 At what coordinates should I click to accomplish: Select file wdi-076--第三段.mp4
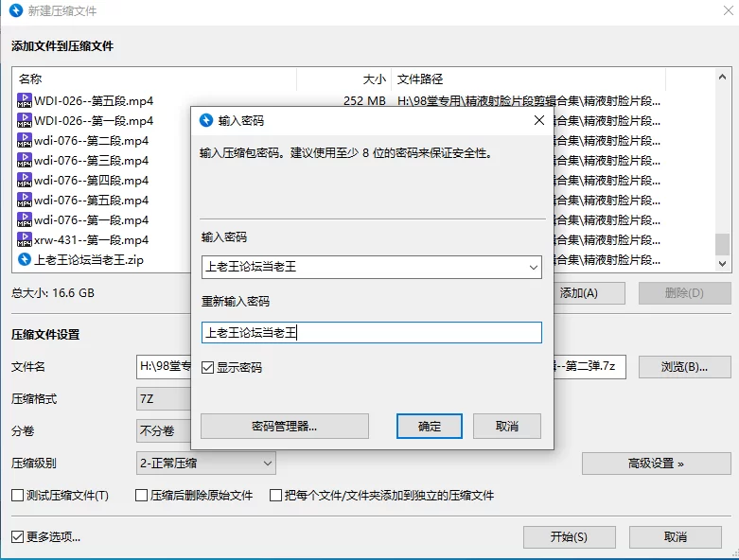(x=92, y=160)
